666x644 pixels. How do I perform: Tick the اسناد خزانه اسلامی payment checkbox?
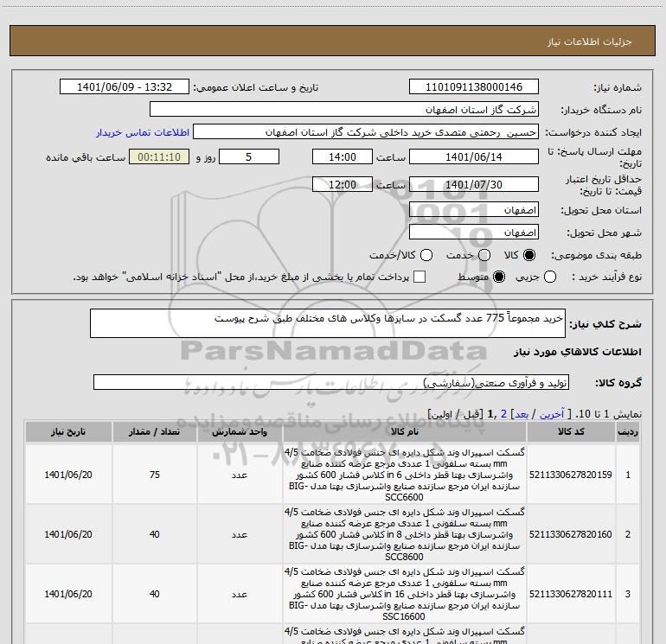[419, 277]
